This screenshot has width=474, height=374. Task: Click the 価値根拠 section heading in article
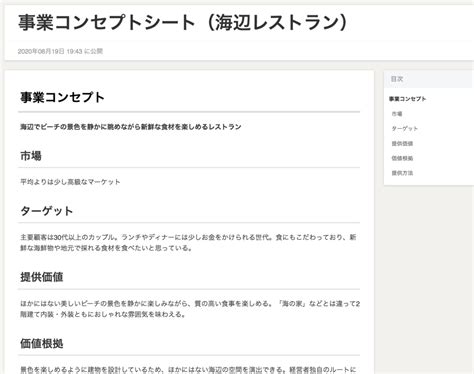pyautogui.click(x=42, y=343)
